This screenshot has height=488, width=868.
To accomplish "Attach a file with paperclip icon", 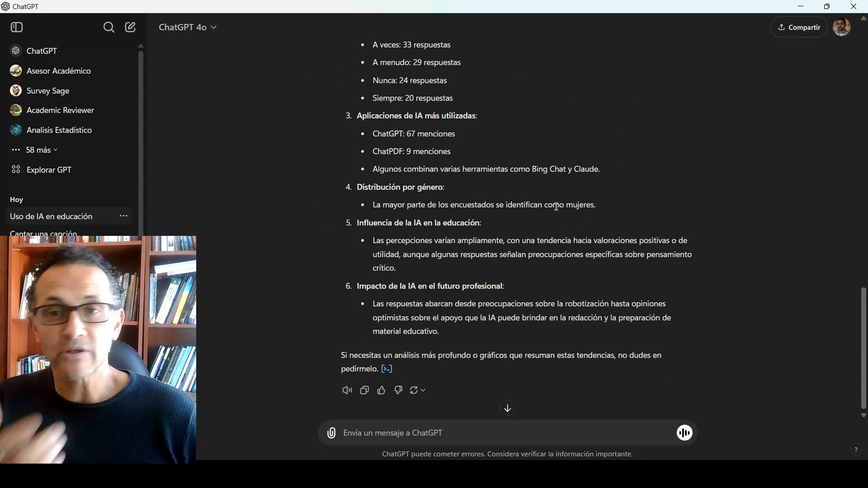I will (x=331, y=433).
